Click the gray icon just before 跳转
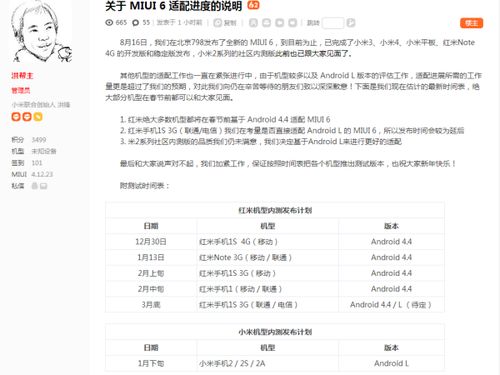The image size is (500, 375). pos(292,23)
